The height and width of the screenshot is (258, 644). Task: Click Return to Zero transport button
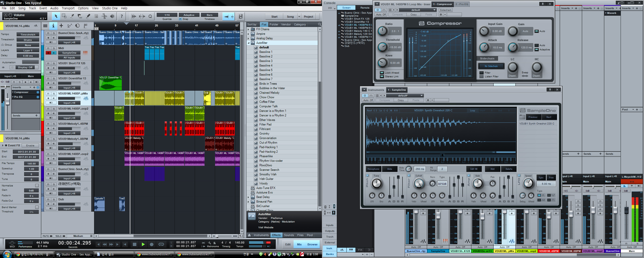(x=125, y=244)
